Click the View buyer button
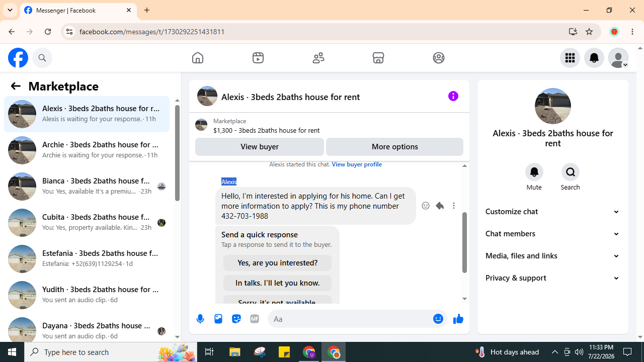The height and width of the screenshot is (362, 644). tap(260, 147)
